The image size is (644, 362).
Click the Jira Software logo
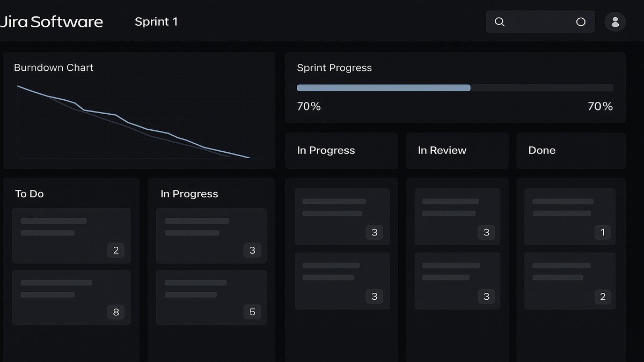51,22
